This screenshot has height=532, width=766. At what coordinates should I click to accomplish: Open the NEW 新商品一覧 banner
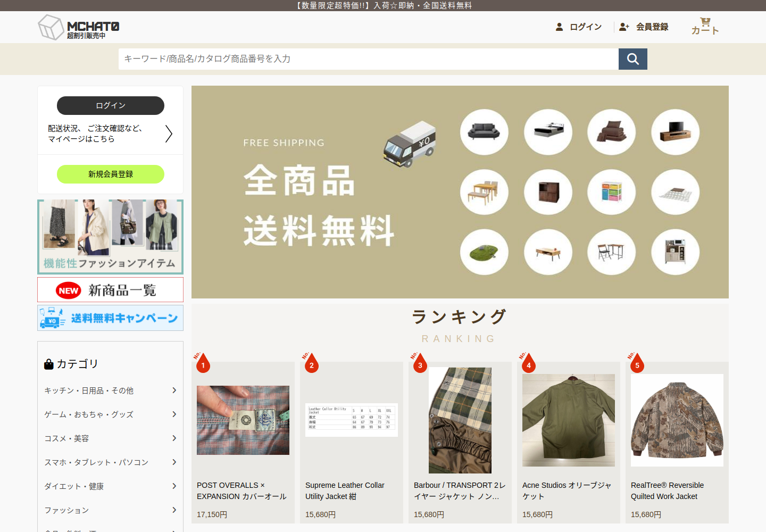point(111,290)
